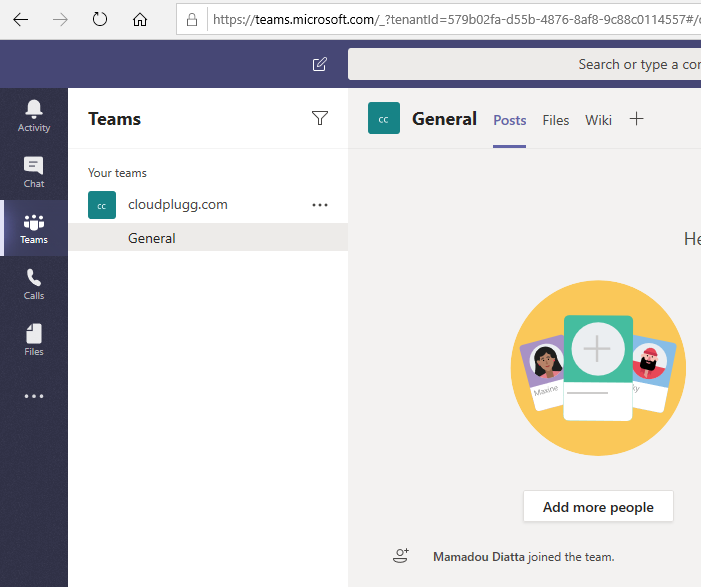Reload the current page
This screenshot has height=587, width=701.
tap(100, 19)
